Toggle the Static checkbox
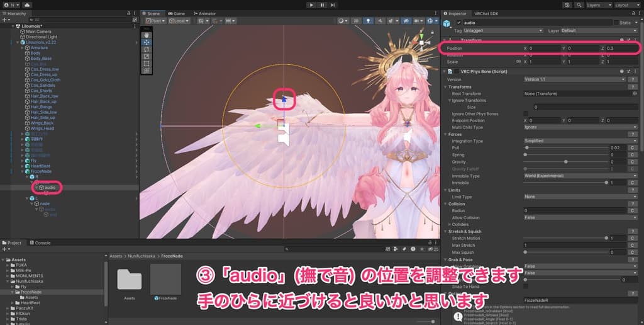This screenshot has height=325, width=644. (616, 23)
